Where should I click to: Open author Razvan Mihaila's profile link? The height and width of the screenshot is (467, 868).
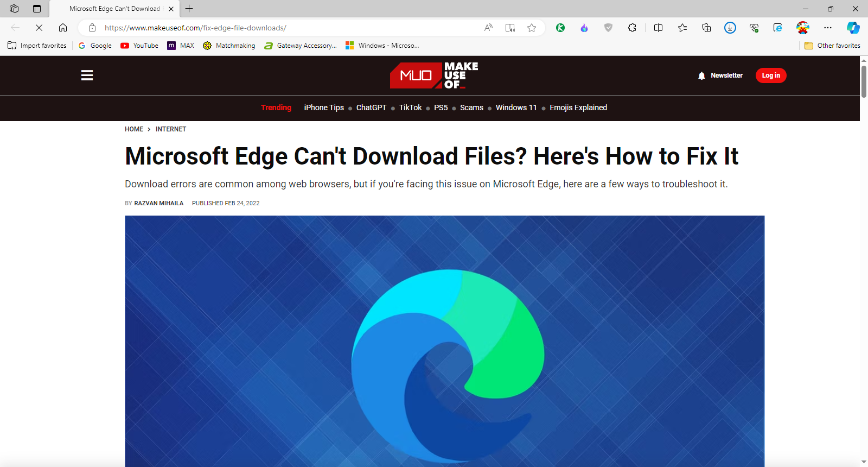click(x=159, y=203)
